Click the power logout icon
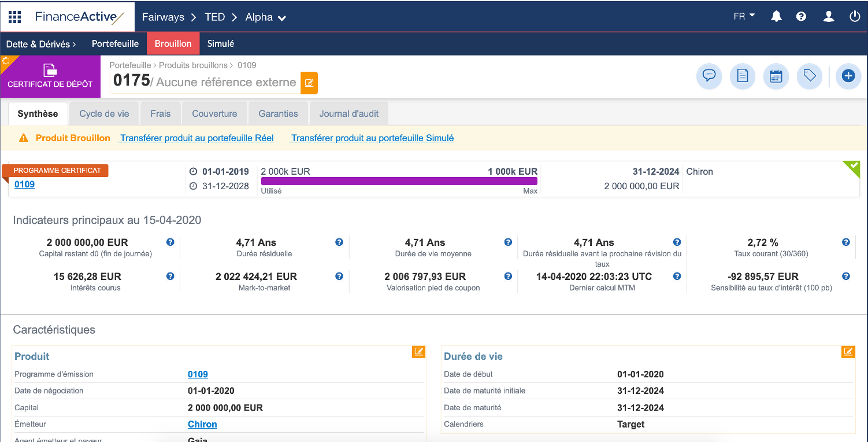868x442 pixels. click(x=855, y=17)
